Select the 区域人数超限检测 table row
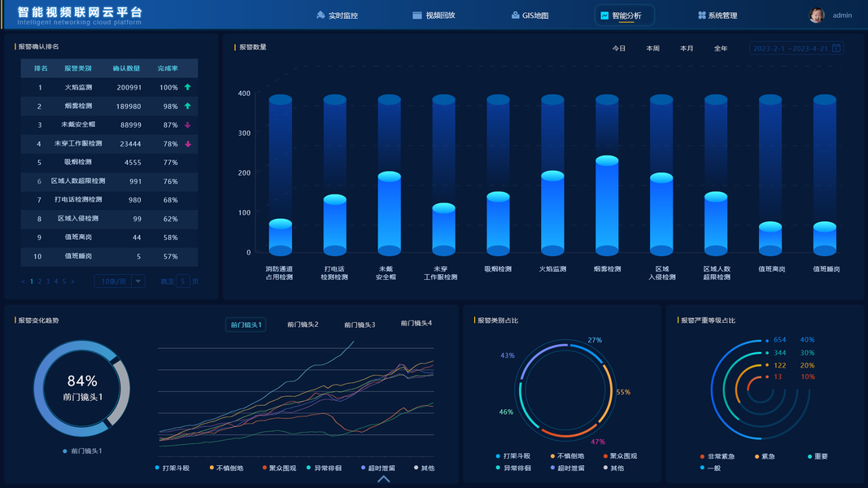This screenshot has width=868, height=488. (109, 181)
